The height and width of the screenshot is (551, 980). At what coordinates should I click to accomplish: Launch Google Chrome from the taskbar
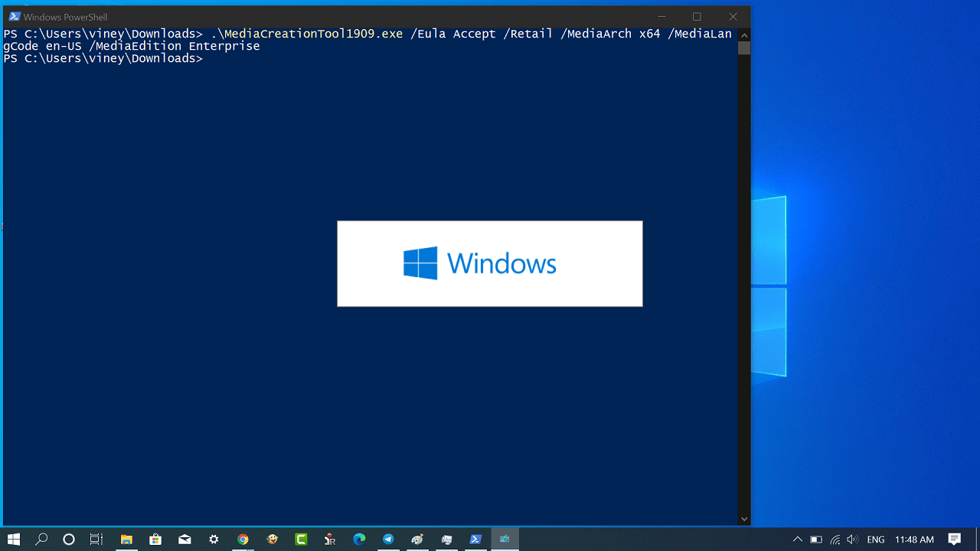click(x=243, y=540)
